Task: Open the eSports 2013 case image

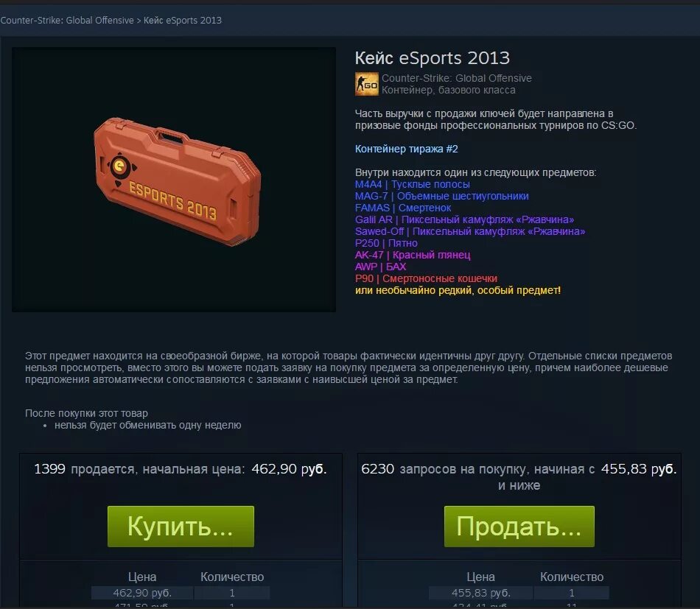Action: point(174,180)
